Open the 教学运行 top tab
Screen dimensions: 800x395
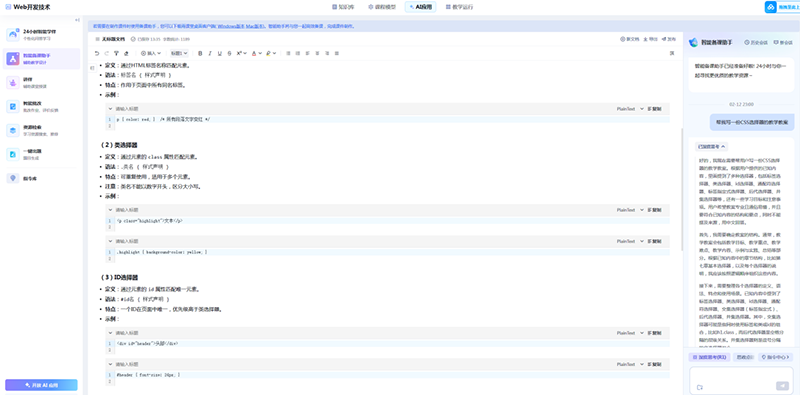tap(459, 7)
